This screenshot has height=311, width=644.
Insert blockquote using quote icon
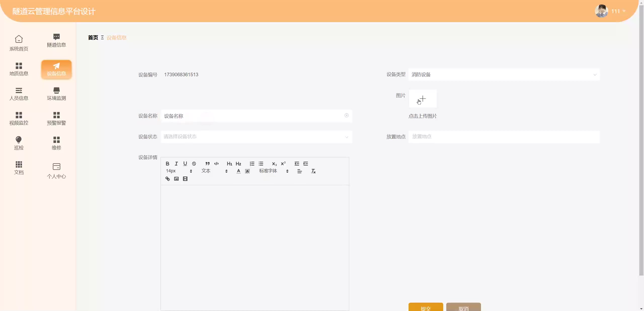(208, 164)
